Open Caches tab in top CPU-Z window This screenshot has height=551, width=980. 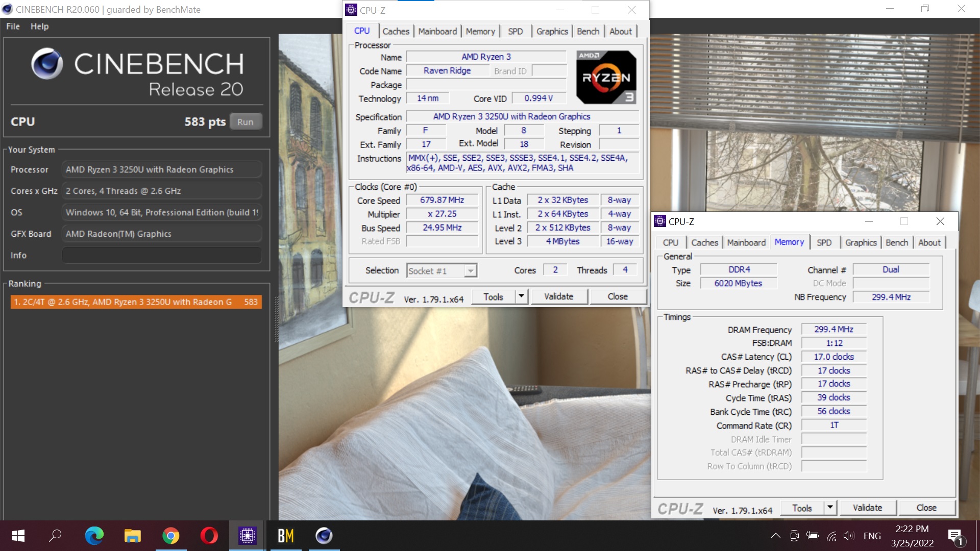pyautogui.click(x=396, y=31)
